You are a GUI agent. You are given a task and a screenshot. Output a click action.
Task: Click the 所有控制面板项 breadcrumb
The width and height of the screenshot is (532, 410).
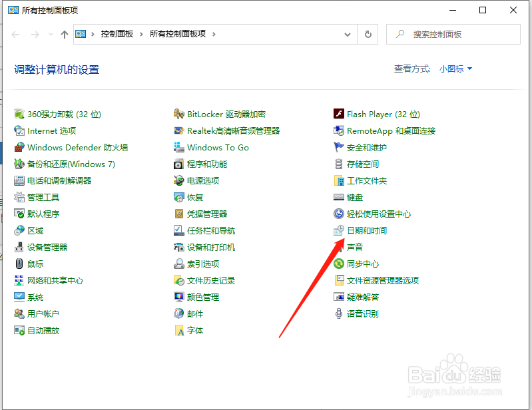point(178,34)
